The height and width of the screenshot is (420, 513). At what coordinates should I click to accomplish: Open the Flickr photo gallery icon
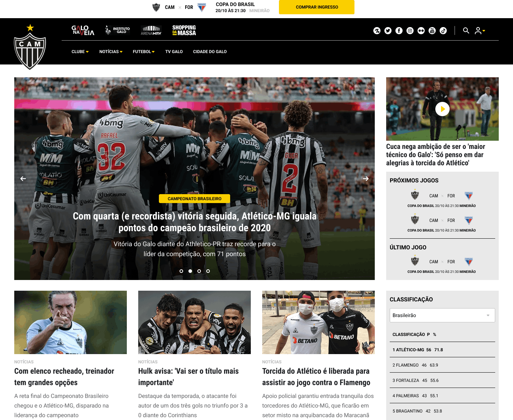pos(421,31)
